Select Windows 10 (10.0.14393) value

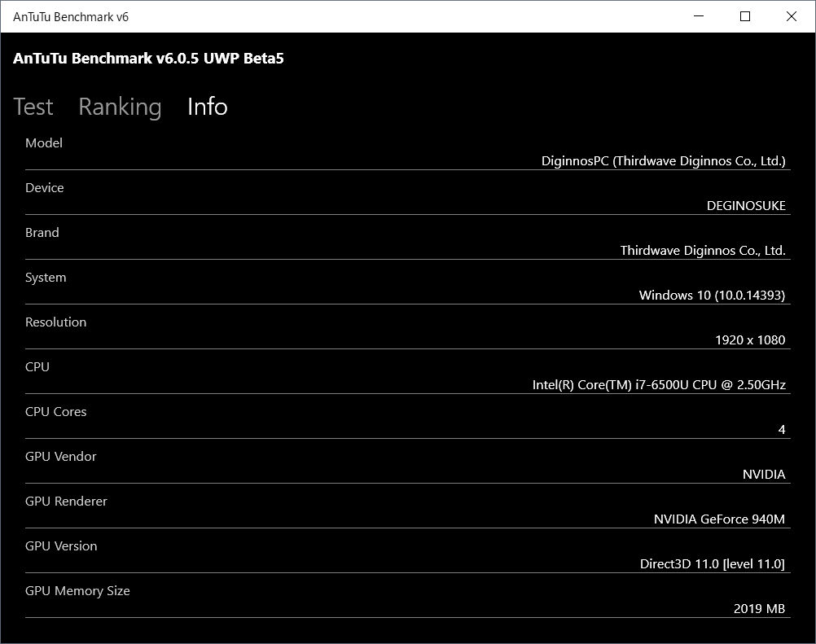(712, 296)
